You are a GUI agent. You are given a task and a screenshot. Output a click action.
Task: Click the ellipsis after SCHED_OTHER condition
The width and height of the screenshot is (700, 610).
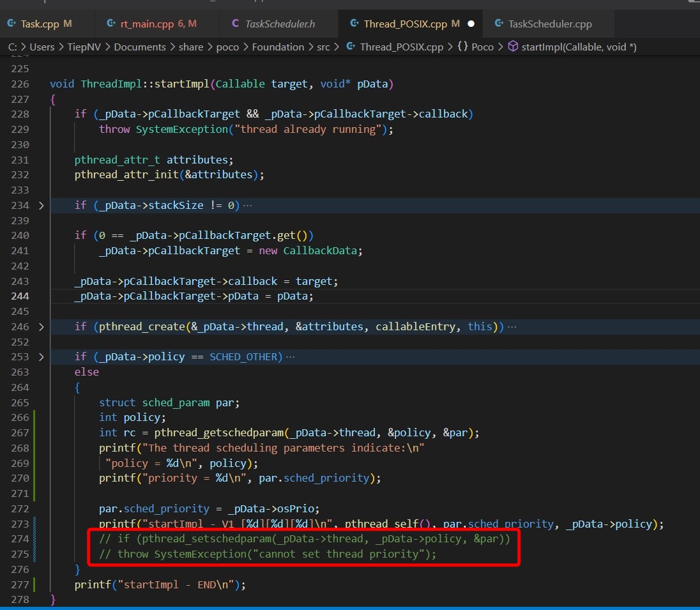290,357
